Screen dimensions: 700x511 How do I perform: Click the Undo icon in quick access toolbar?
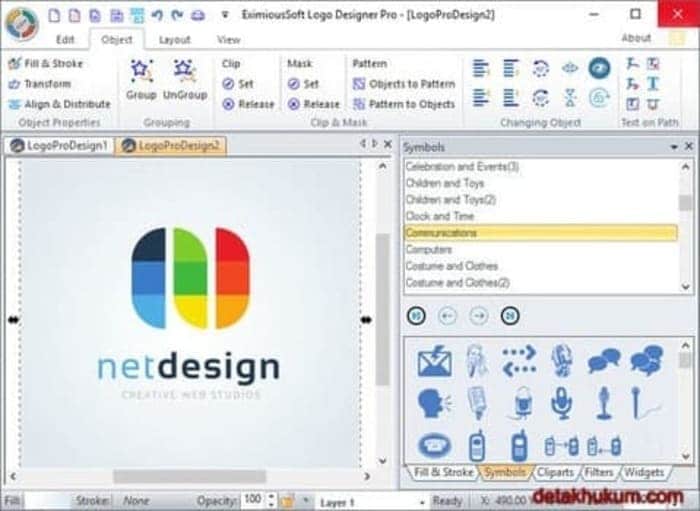pos(157,15)
